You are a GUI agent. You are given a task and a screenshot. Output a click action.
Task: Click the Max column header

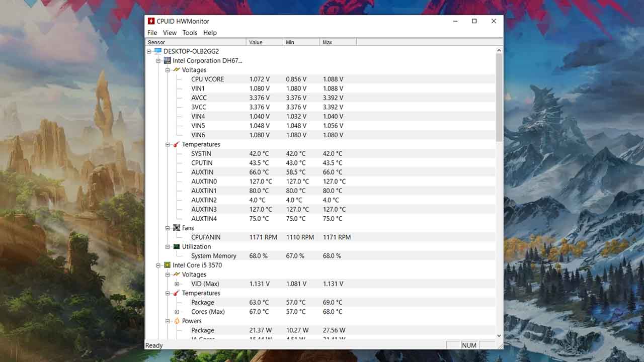point(326,42)
